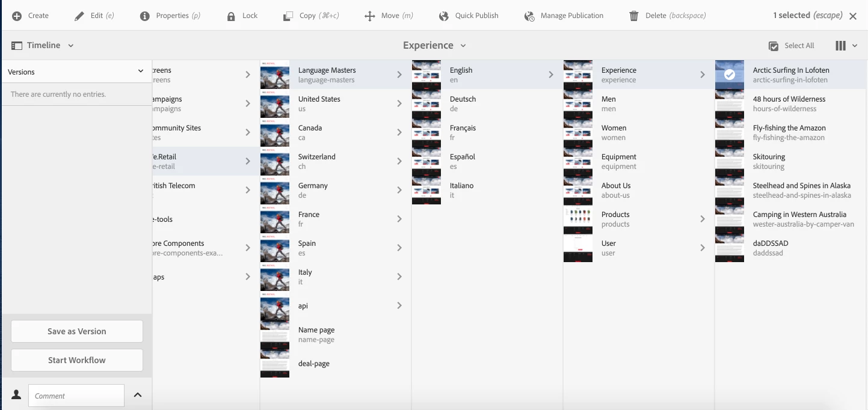Select the Equipment thumbnail

[x=578, y=161]
